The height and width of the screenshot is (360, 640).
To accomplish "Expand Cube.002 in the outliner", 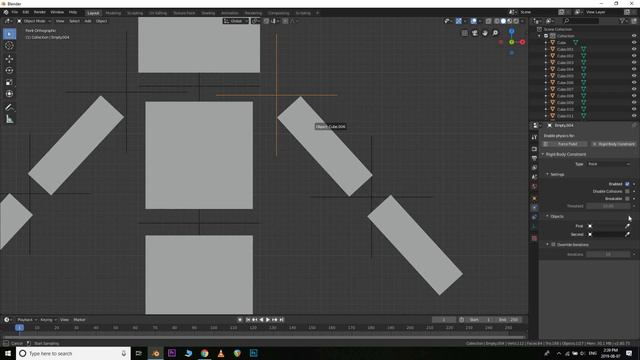I will tap(546, 56).
